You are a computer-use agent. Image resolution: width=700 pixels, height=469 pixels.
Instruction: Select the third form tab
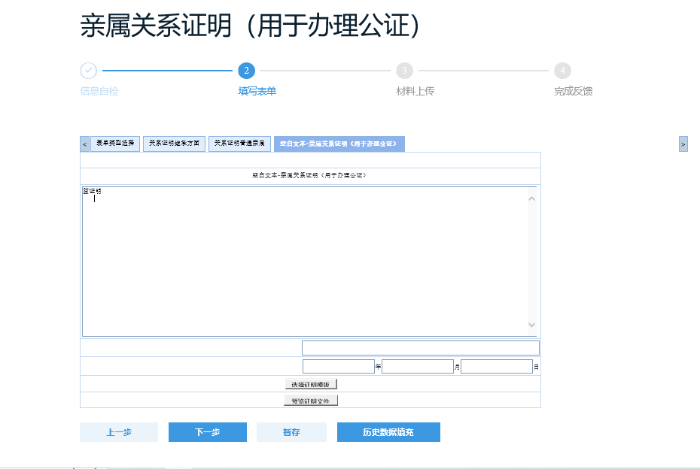tap(239, 144)
